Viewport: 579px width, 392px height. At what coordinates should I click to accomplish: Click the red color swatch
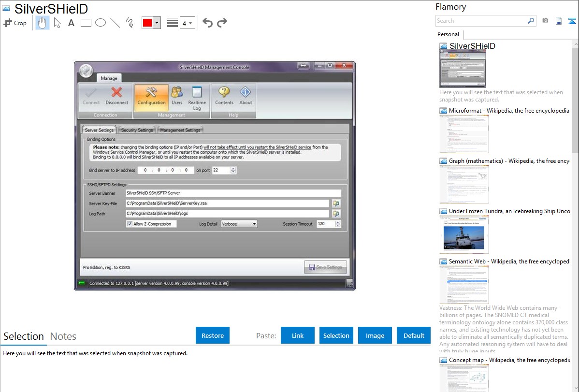click(147, 23)
